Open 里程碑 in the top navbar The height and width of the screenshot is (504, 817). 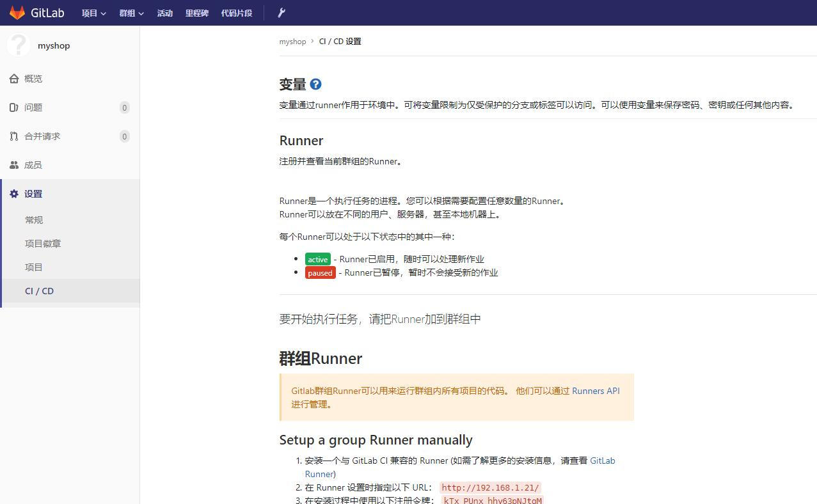[197, 13]
